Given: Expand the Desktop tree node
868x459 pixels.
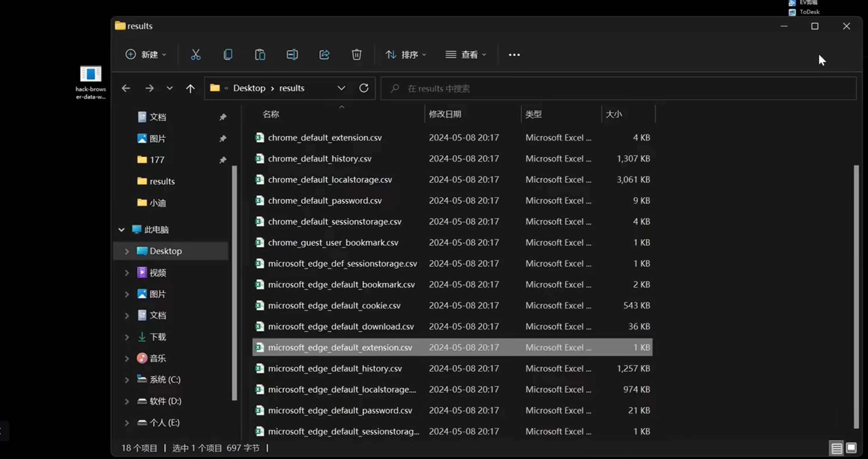Looking at the screenshot, I should [127, 251].
